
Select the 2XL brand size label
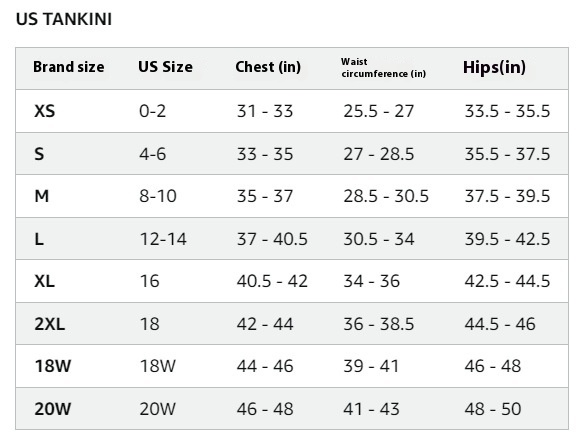click(50, 324)
